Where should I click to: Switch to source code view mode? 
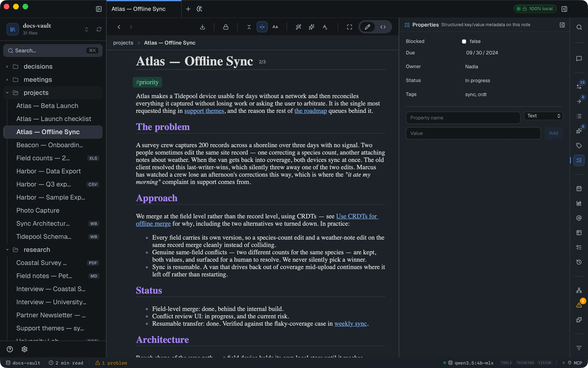click(383, 27)
